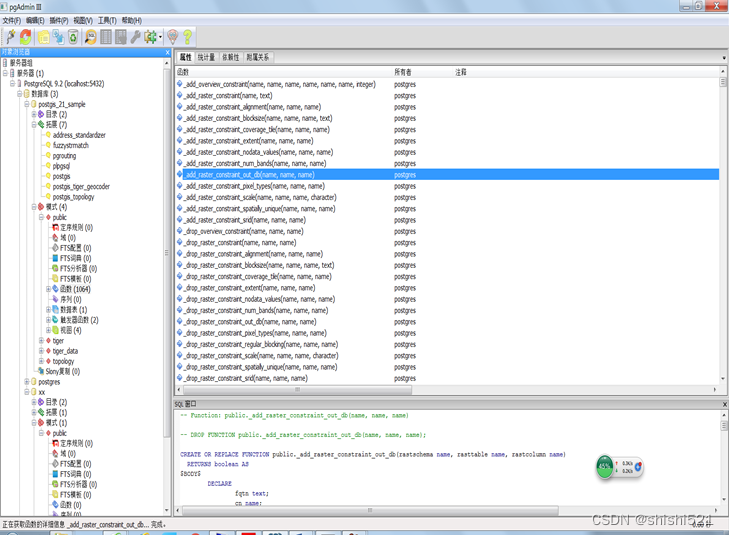Screen dimensions: 729x535
Task: Refresh the selected object
Action: 26,37
